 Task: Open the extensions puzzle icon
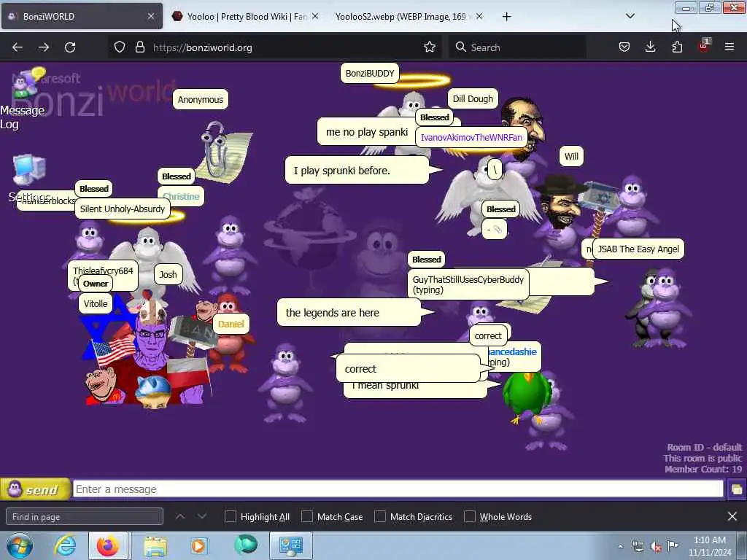point(677,47)
